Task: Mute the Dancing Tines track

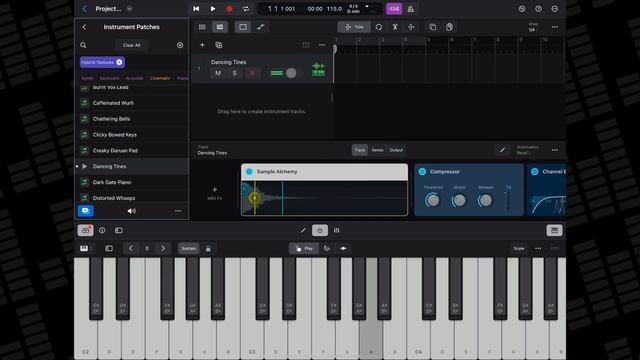Action: [x=218, y=73]
